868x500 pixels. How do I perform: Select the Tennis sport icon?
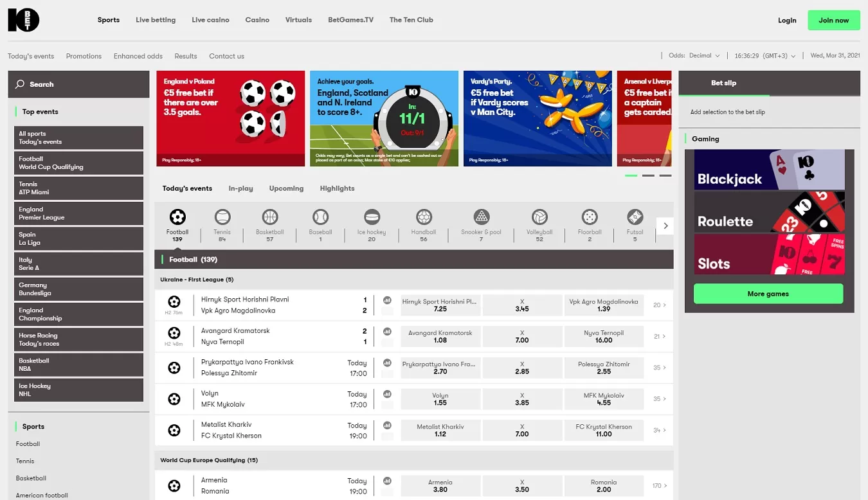222,217
